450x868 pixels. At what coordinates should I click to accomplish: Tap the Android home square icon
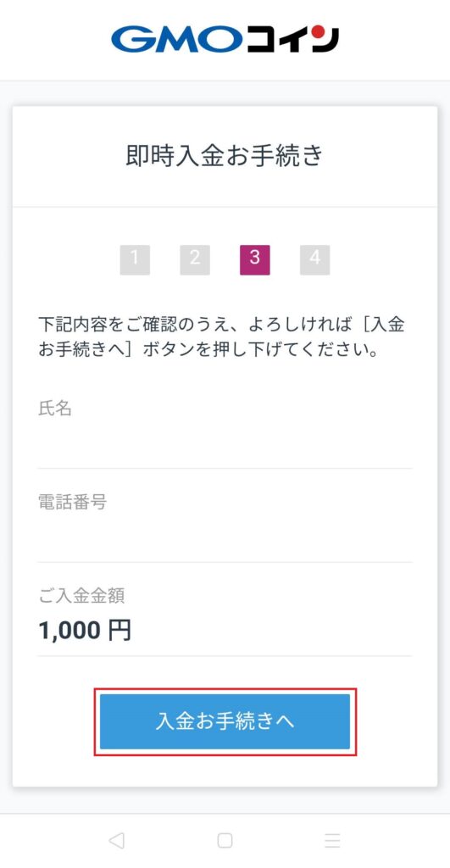pyautogui.click(x=225, y=840)
